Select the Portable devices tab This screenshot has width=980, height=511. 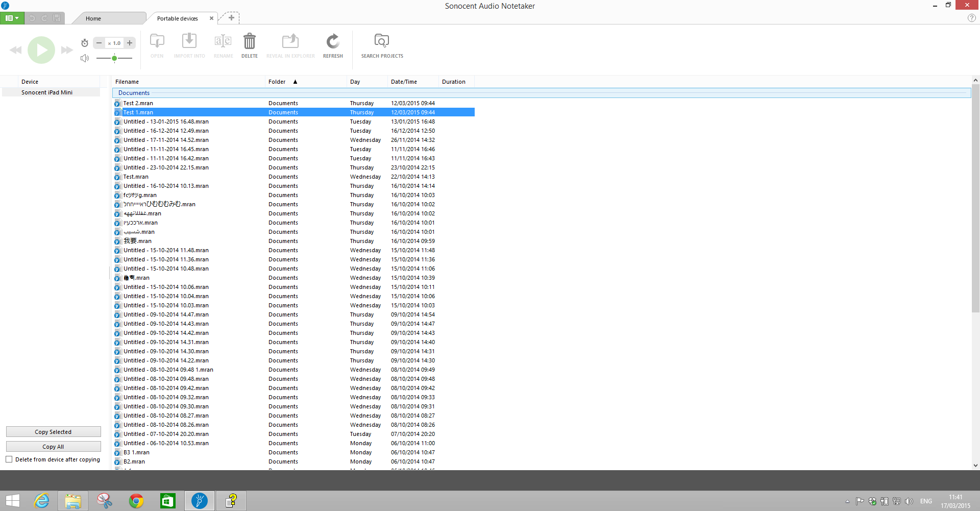pos(178,18)
